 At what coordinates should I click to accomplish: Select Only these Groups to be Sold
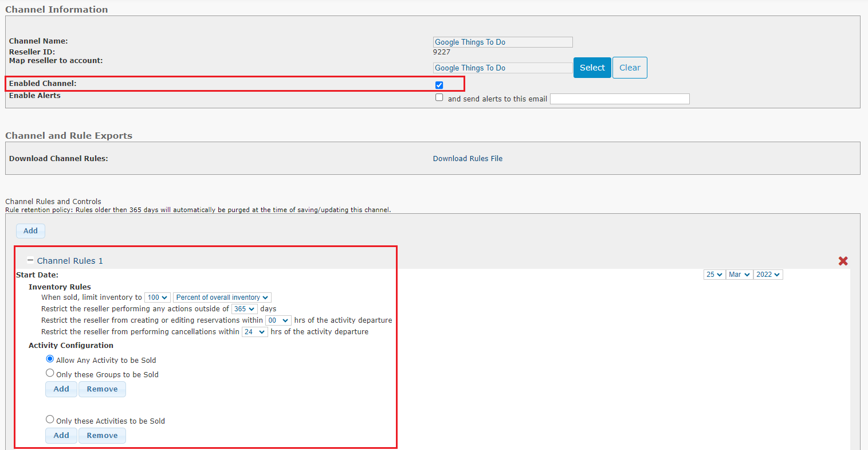pos(50,373)
